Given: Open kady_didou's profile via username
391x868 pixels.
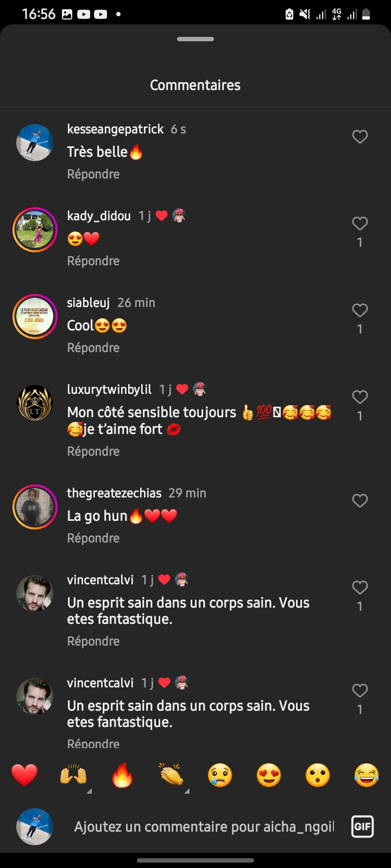Looking at the screenshot, I should tap(99, 216).
